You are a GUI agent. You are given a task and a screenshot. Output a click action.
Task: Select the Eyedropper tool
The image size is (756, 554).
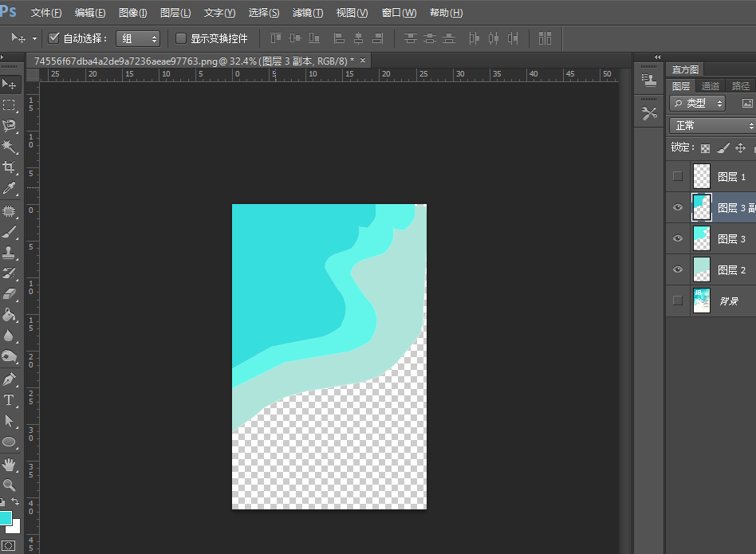pos(10,189)
